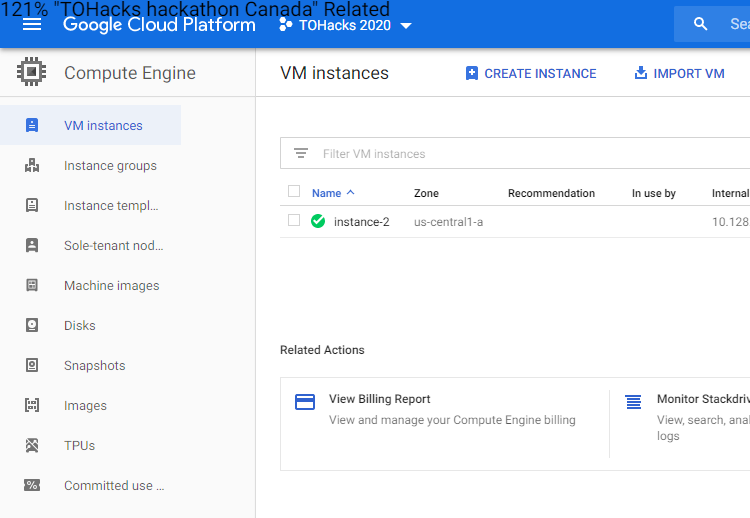
Task: Click the Compute Engine chip icon
Action: (32, 73)
